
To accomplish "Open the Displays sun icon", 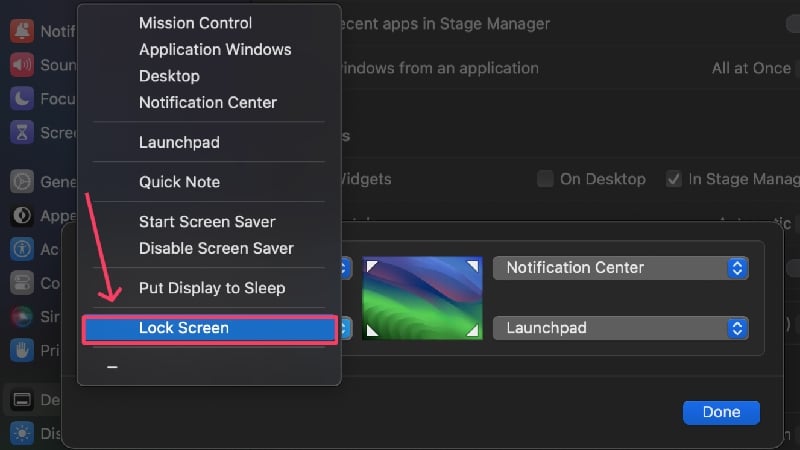I will click(22, 433).
